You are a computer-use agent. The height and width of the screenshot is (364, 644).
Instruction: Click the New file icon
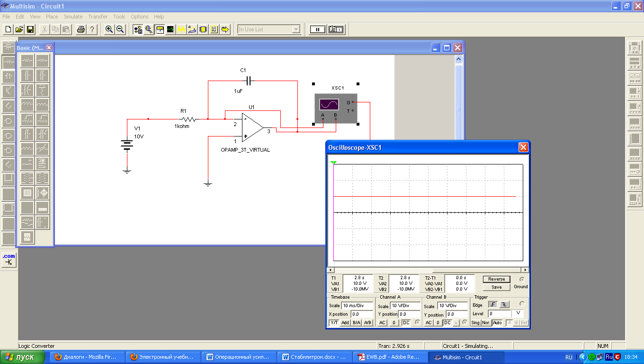[x=8, y=29]
